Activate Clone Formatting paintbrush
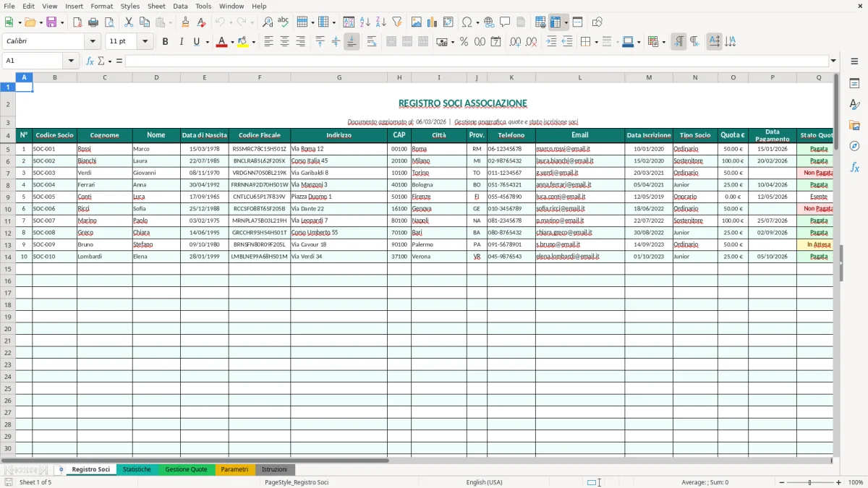This screenshot has width=868, height=488. 186,22
